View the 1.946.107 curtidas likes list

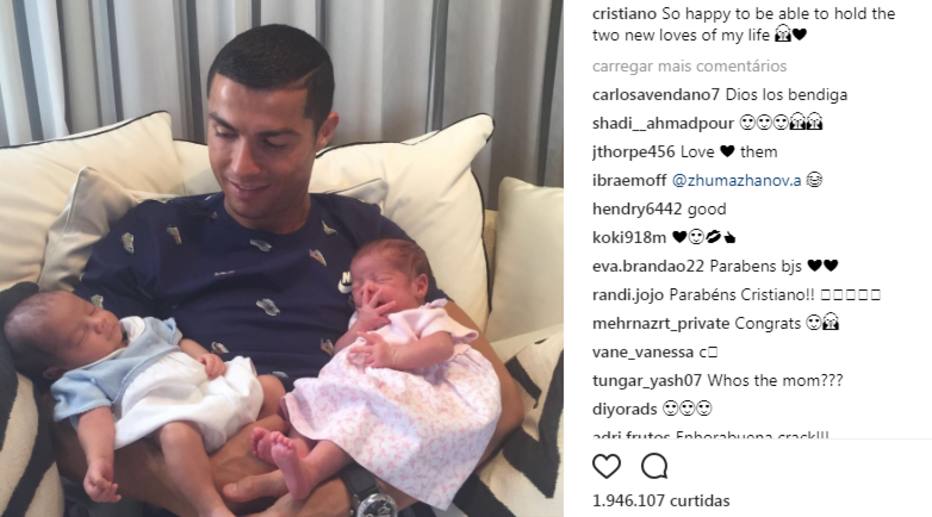pos(661,500)
